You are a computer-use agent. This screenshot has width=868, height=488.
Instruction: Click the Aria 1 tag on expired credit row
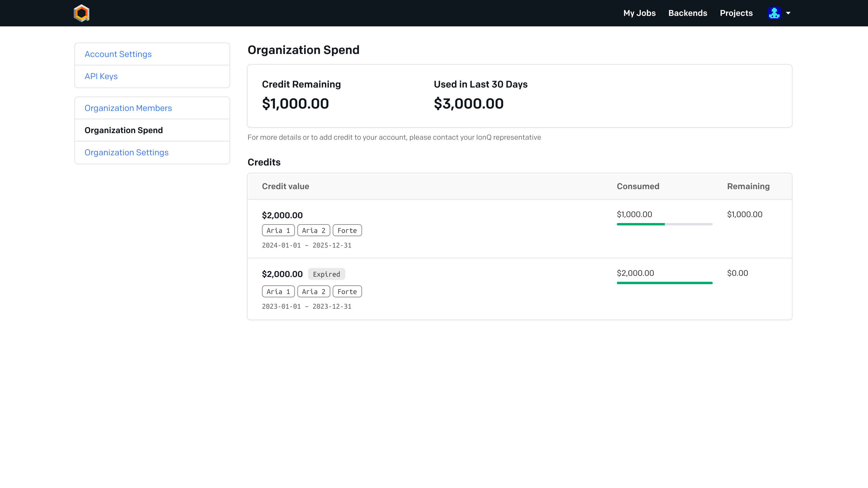point(278,292)
